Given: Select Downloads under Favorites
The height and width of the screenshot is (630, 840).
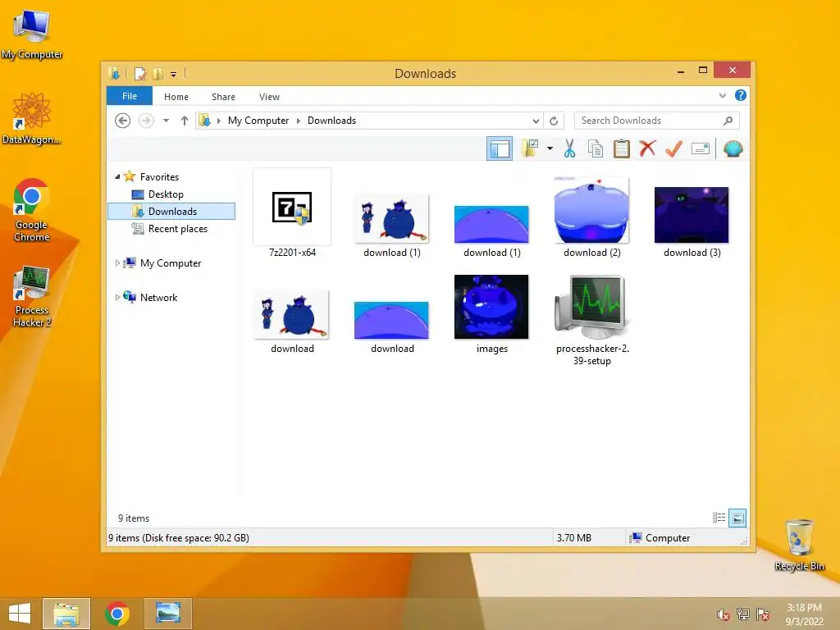Looking at the screenshot, I should point(171,211).
